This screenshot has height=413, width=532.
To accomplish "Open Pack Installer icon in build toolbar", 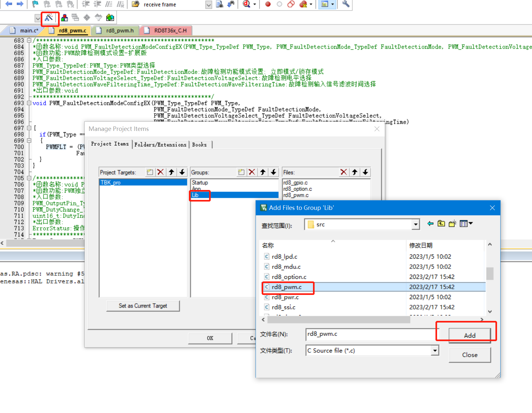I will (110, 17).
